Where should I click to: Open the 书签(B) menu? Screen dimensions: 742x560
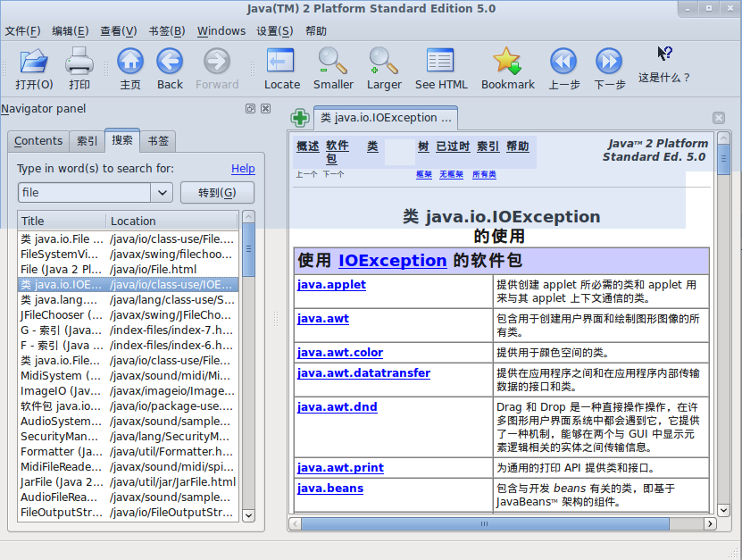pyautogui.click(x=166, y=30)
